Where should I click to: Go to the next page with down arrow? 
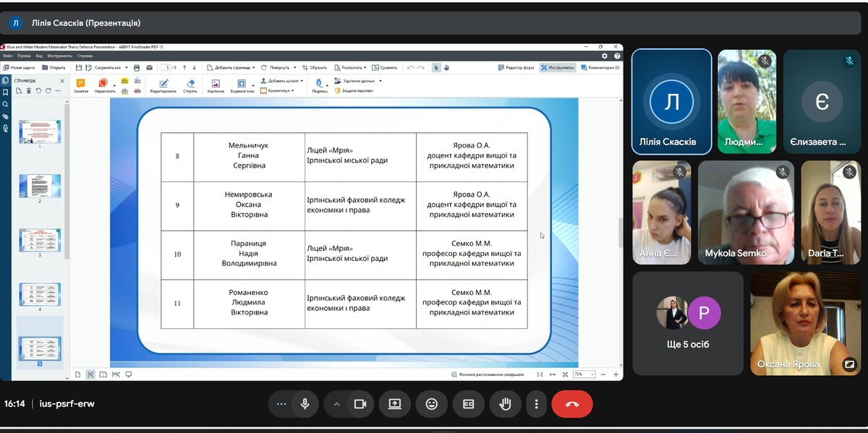coord(194,67)
